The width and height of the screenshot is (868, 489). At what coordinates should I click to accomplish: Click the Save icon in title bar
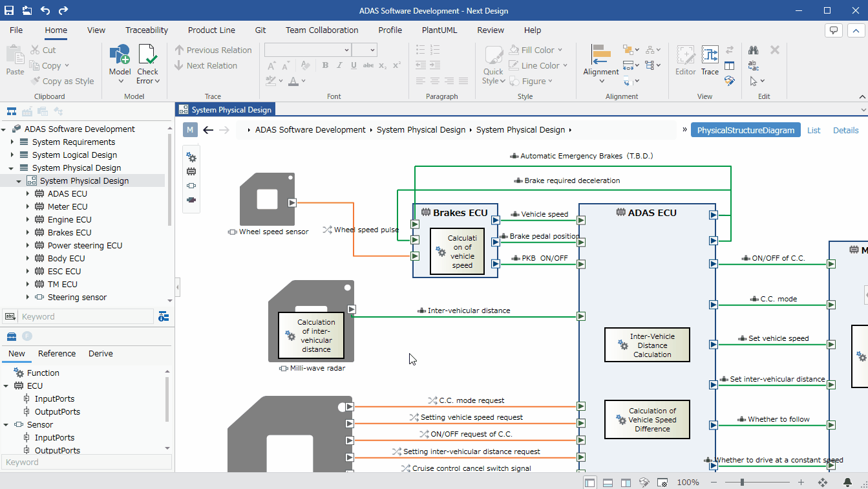pyautogui.click(x=9, y=10)
